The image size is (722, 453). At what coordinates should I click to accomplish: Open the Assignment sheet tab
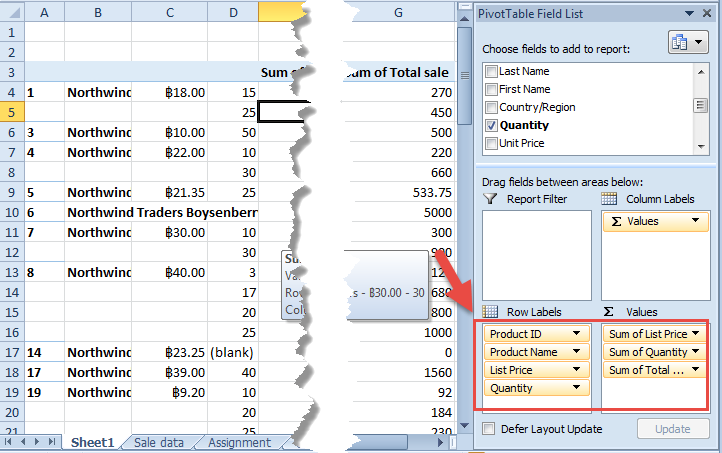(239, 442)
